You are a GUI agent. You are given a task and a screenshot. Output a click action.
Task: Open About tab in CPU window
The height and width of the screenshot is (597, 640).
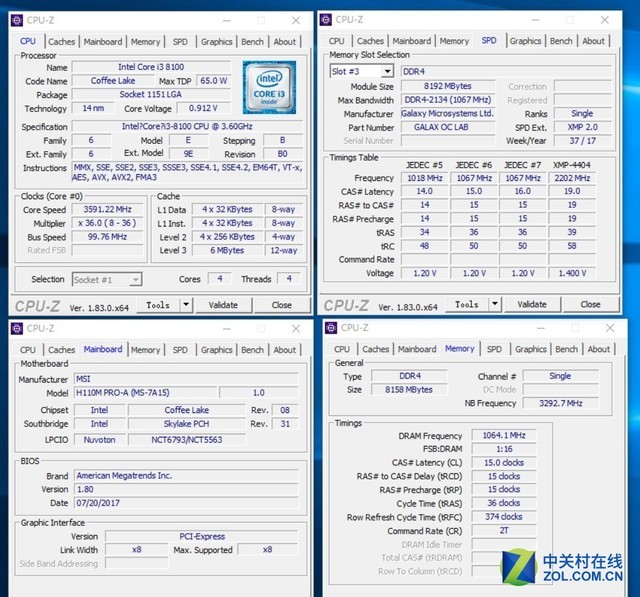coord(284,42)
